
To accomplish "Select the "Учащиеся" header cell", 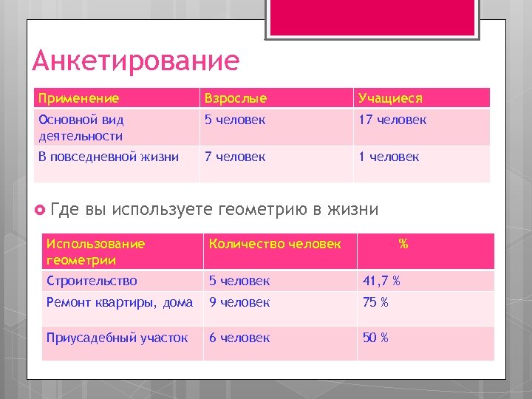I will click(x=422, y=98).
